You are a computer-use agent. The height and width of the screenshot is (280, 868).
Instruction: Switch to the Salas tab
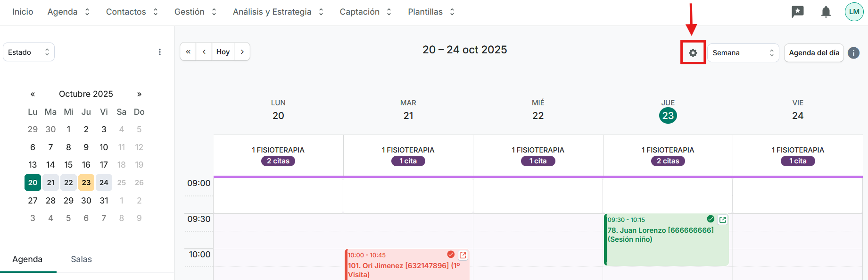[x=81, y=259]
